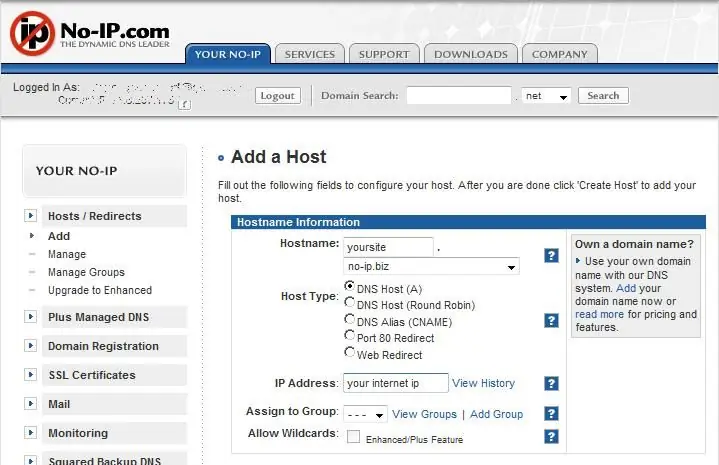719x465 pixels.
Task: Open the help icon beside Hostname
Action: click(551, 255)
